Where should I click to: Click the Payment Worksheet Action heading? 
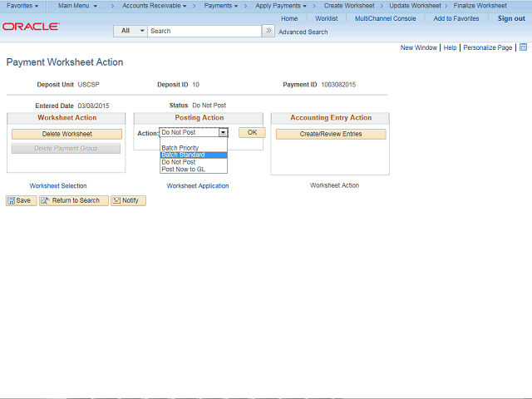coord(65,62)
